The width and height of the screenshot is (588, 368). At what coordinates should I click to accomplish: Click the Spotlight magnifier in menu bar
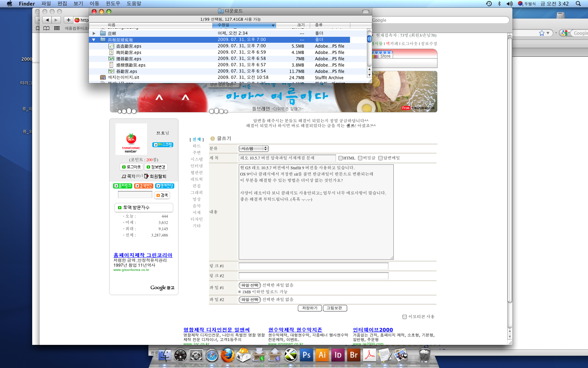click(x=578, y=4)
